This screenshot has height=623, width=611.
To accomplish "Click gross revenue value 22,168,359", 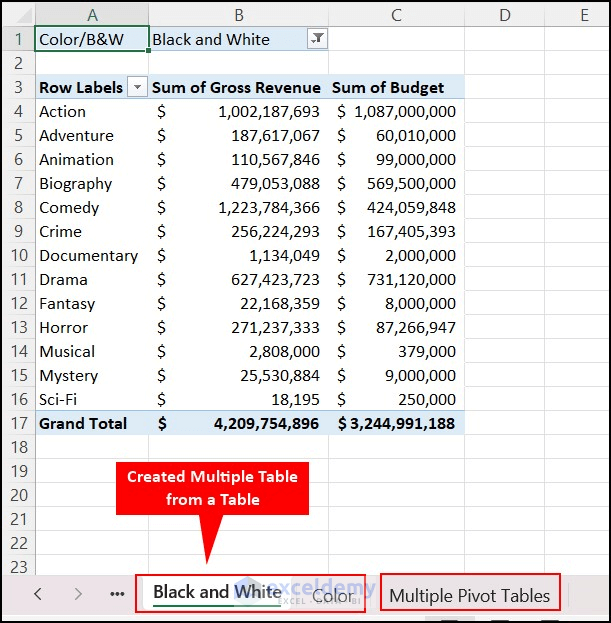I will [x=280, y=304].
